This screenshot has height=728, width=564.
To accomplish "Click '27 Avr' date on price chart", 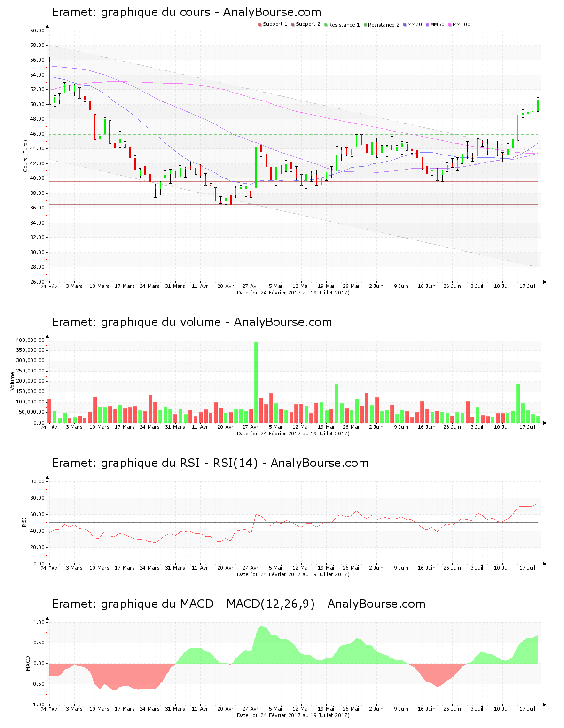I will [251, 286].
